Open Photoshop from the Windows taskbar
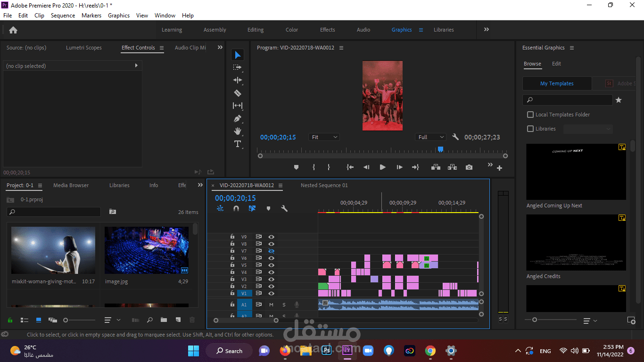The width and height of the screenshot is (644, 362). pyautogui.click(x=326, y=351)
